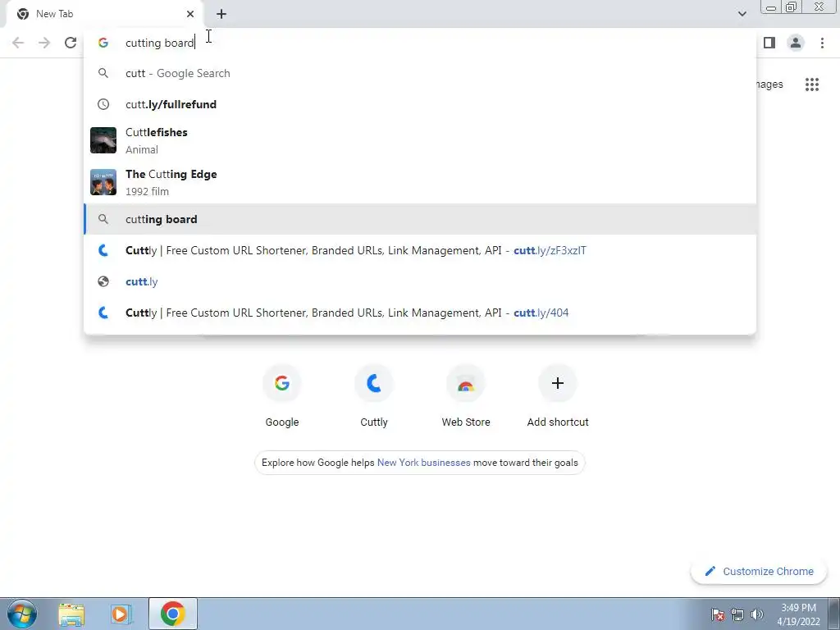Click the taskbar clock showing 3:49 PM
Image resolution: width=840 pixels, height=630 pixels.
[x=798, y=614]
